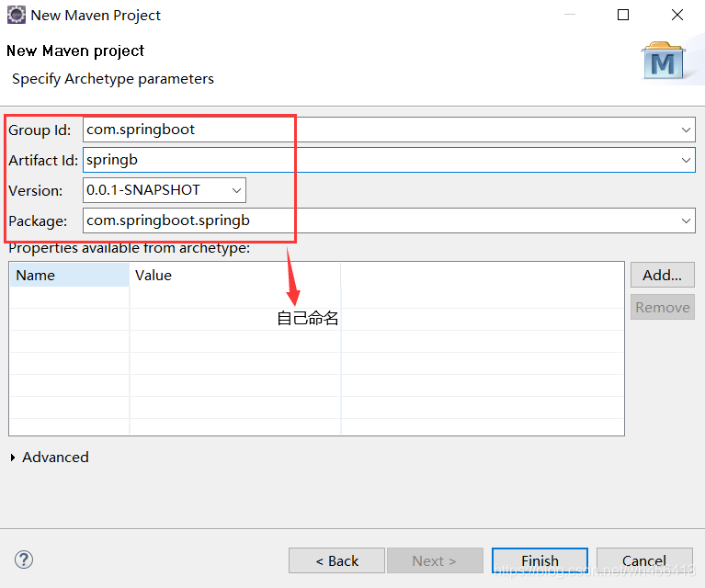
Task: Open the Group Id dropdown arrow
Action: 686,130
